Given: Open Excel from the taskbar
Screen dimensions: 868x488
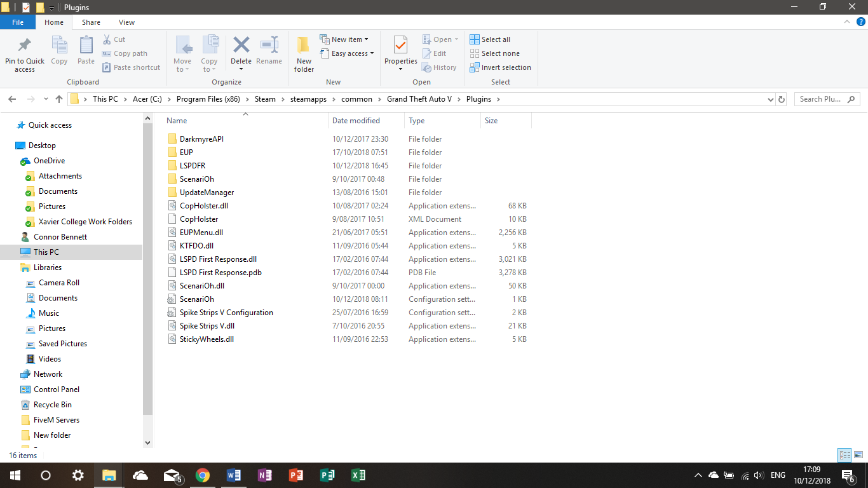Looking at the screenshot, I should (358, 475).
